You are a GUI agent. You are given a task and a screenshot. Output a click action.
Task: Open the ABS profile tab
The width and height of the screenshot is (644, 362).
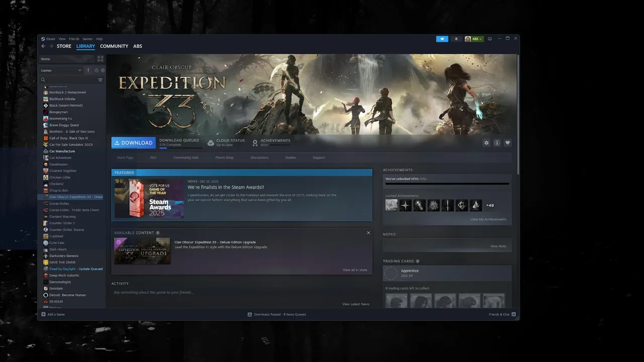tap(137, 46)
